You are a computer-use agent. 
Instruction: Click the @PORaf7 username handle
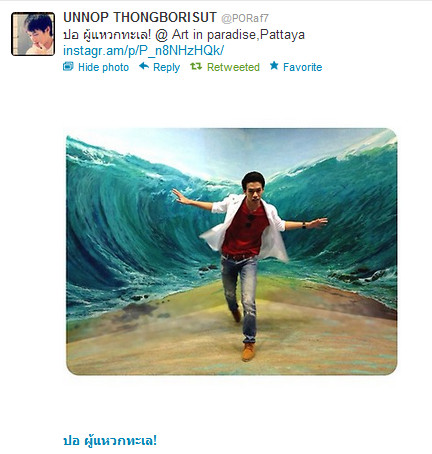point(245,18)
